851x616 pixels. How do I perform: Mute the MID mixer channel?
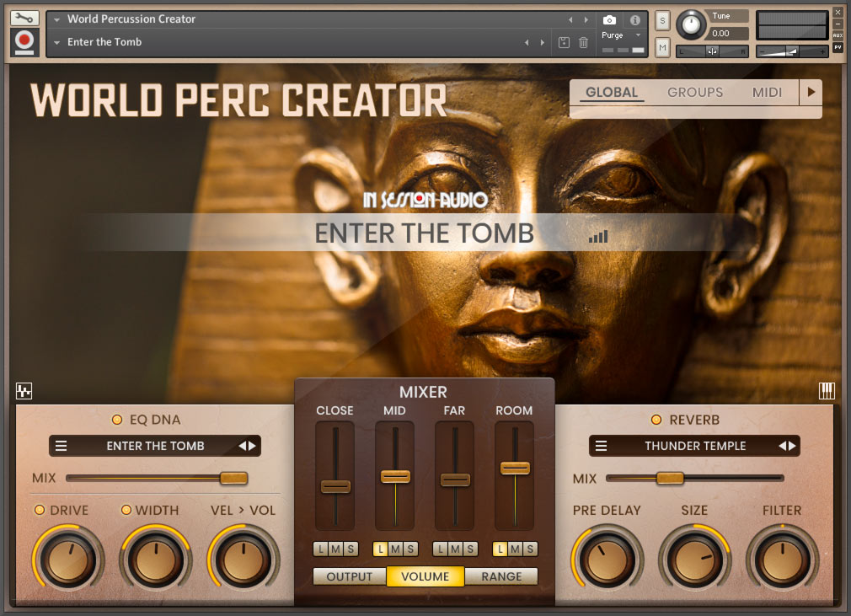pyautogui.click(x=395, y=549)
